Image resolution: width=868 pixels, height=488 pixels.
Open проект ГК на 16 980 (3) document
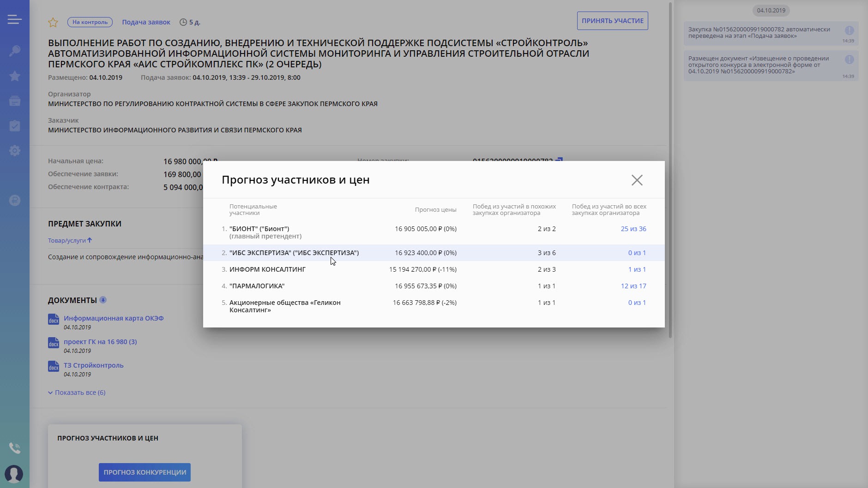(100, 342)
